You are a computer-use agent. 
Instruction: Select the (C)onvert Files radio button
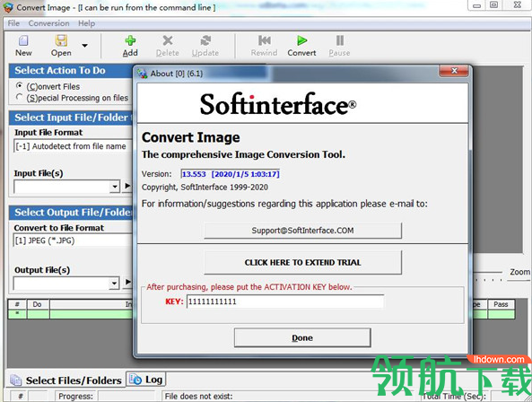pos(20,86)
